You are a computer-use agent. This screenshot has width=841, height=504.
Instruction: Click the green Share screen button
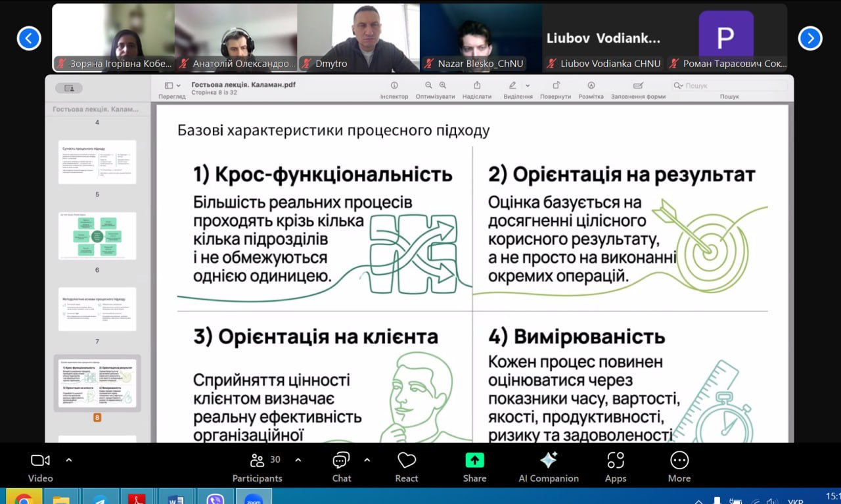474,467
